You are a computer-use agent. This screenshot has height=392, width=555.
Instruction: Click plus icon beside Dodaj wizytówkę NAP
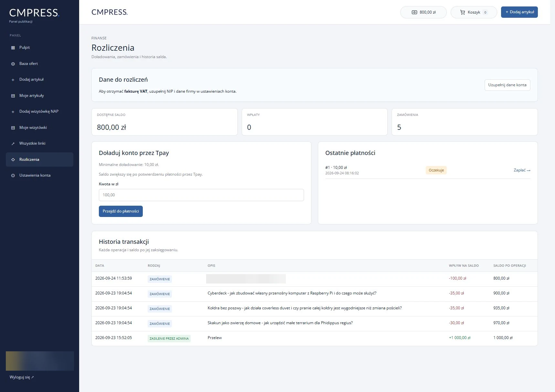click(x=13, y=112)
